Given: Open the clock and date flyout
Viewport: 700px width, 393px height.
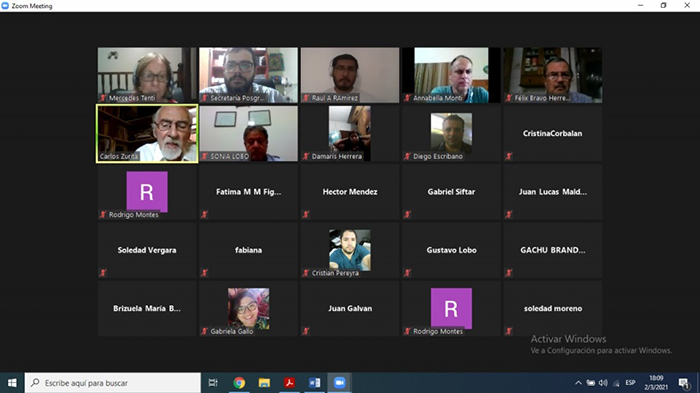Looking at the screenshot, I should [656, 383].
